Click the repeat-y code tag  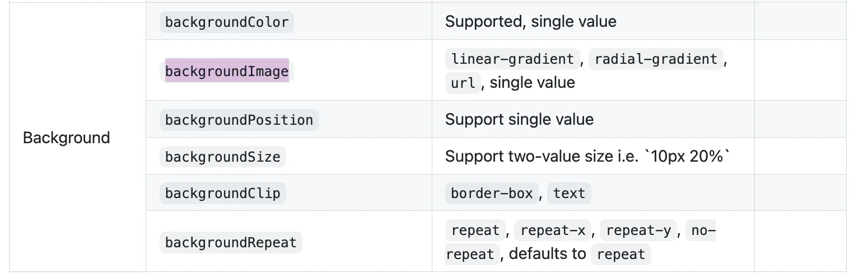(x=638, y=230)
